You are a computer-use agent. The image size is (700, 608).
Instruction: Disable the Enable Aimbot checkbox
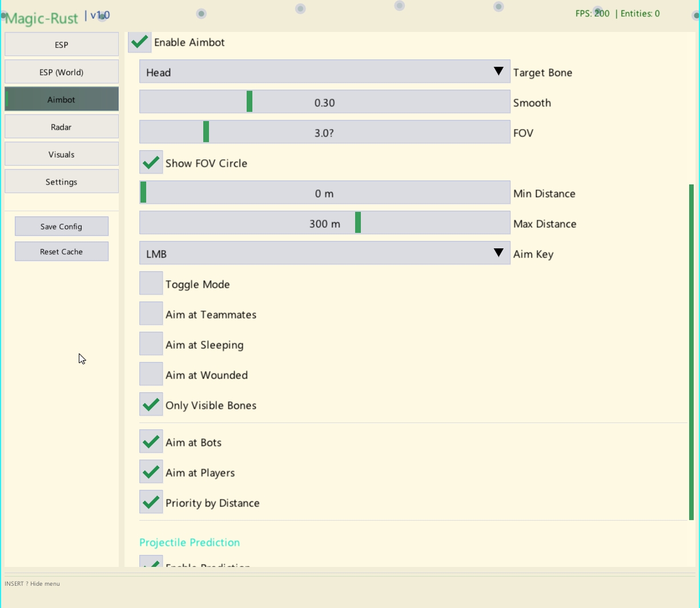[x=140, y=42]
